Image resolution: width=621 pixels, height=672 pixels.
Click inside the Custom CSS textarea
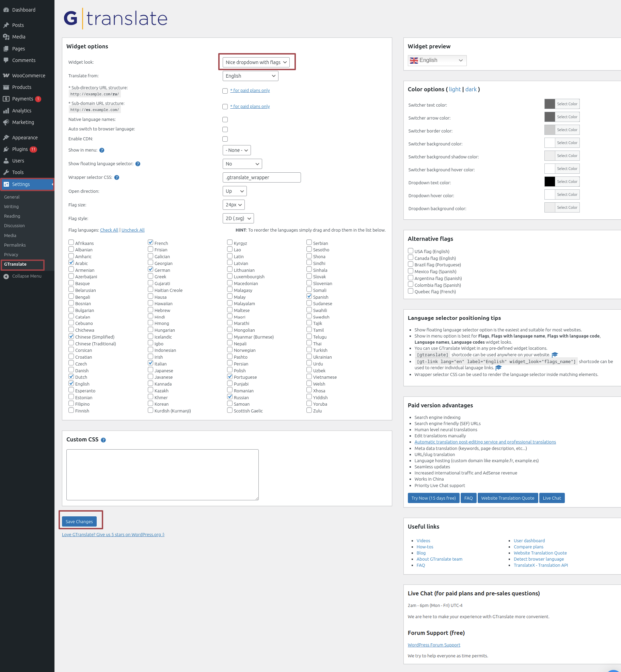point(162,475)
